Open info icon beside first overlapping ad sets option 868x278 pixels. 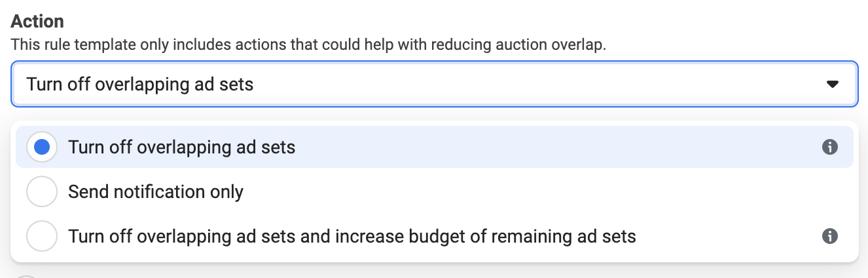click(x=830, y=148)
